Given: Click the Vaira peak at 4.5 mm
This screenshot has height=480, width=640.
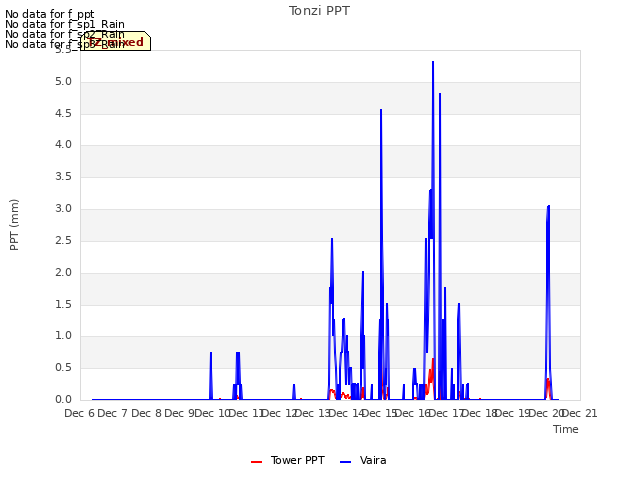Looking at the screenshot, I should 381,110.
